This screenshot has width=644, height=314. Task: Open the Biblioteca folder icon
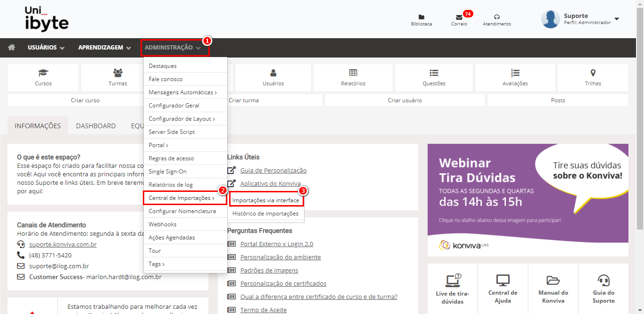coord(421,17)
